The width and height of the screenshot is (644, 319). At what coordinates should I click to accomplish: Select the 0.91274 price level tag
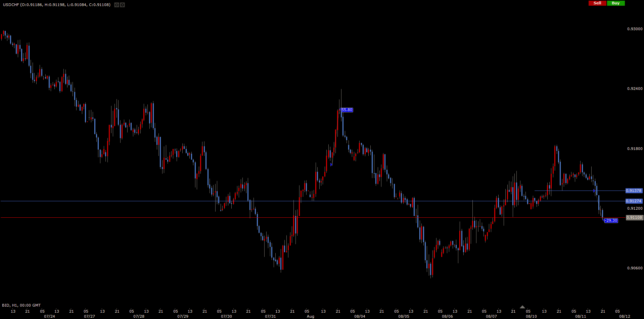tap(633, 201)
